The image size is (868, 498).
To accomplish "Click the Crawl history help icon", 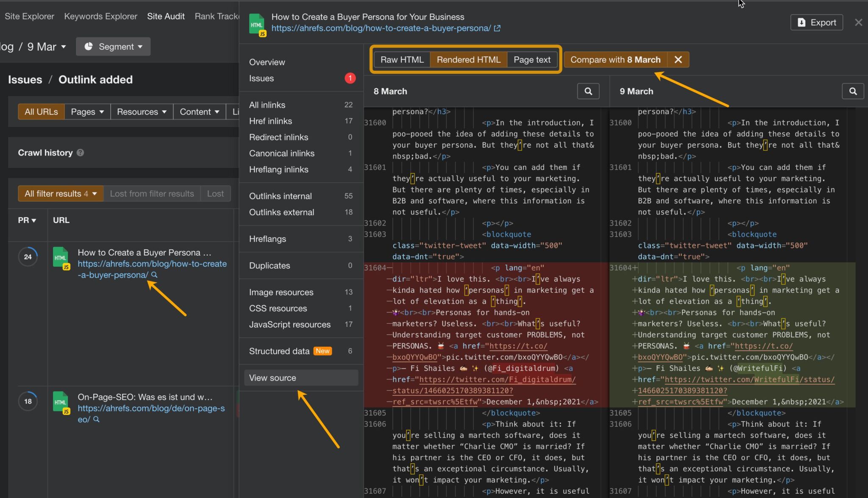I will [x=81, y=153].
